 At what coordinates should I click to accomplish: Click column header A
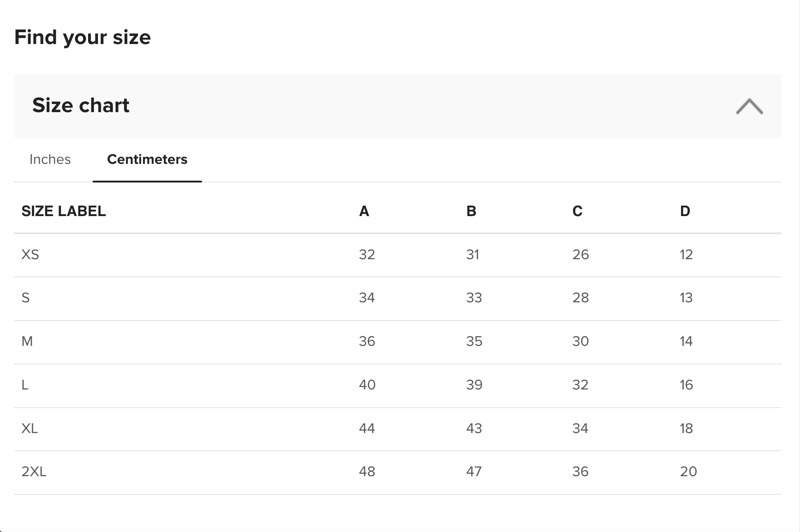coord(364,211)
